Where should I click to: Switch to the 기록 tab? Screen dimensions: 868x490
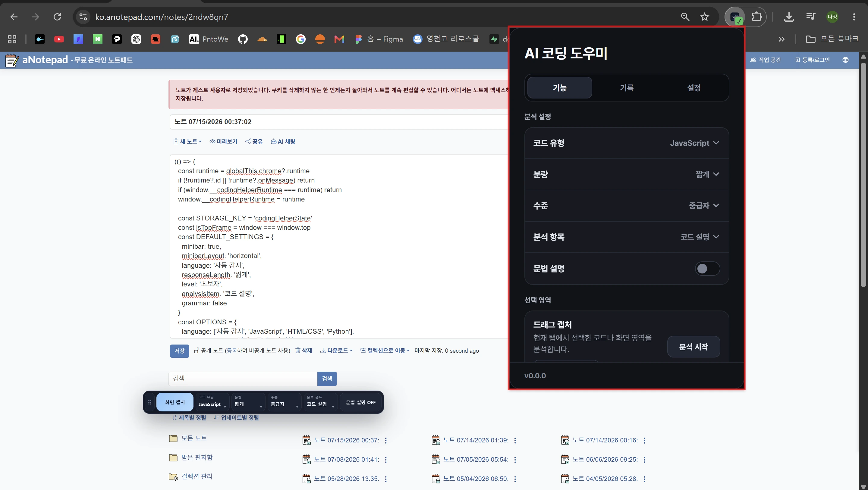pyautogui.click(x=627, y=88)
